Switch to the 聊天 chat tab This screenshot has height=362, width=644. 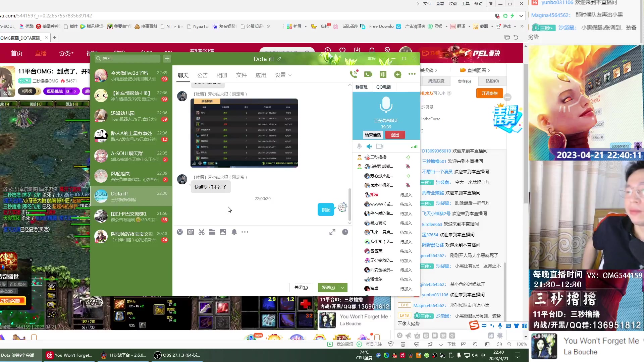(183, 75)
